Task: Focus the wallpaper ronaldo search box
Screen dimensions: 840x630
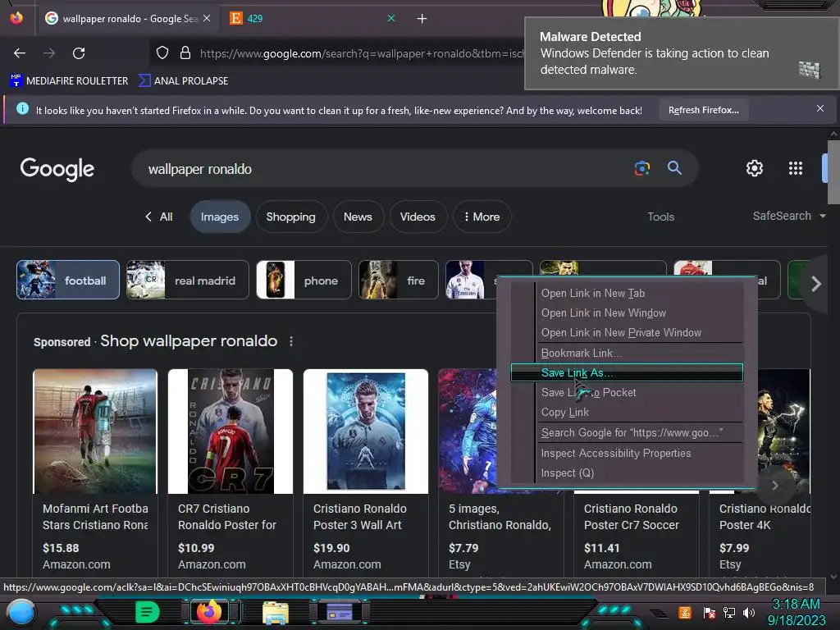Action: click(386, 169)
